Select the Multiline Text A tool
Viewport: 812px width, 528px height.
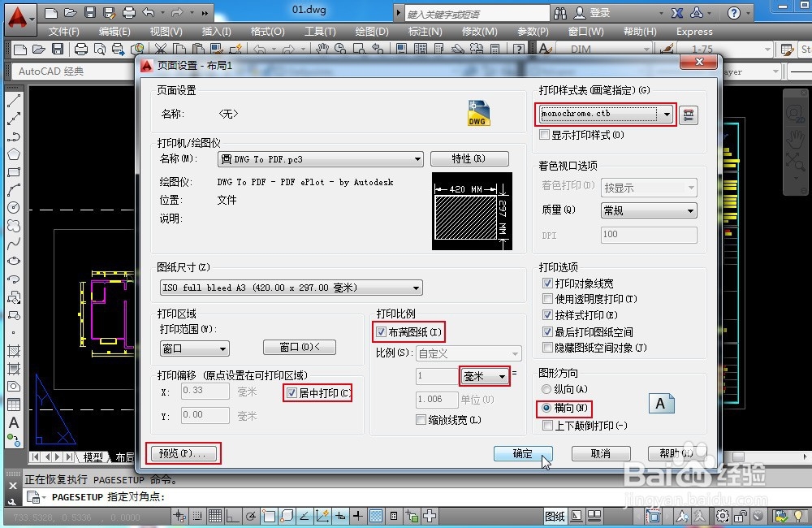coord(14,422)
